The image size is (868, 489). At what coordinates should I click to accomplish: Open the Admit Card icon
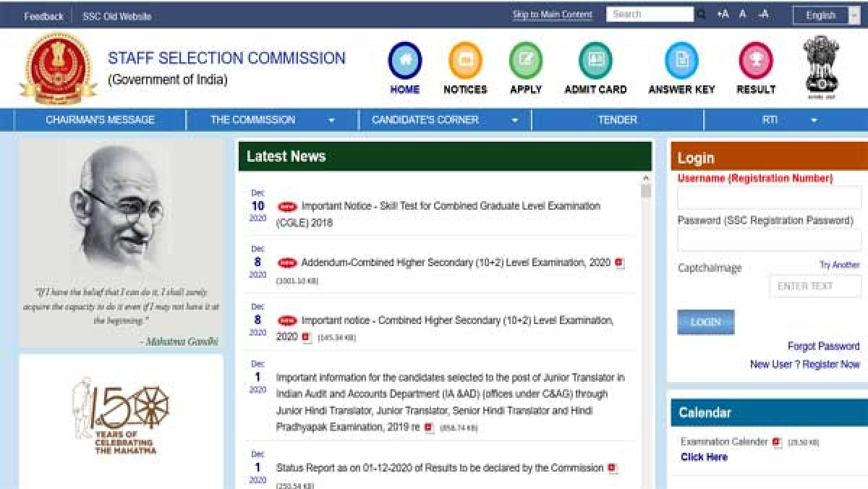pos(595,61)
